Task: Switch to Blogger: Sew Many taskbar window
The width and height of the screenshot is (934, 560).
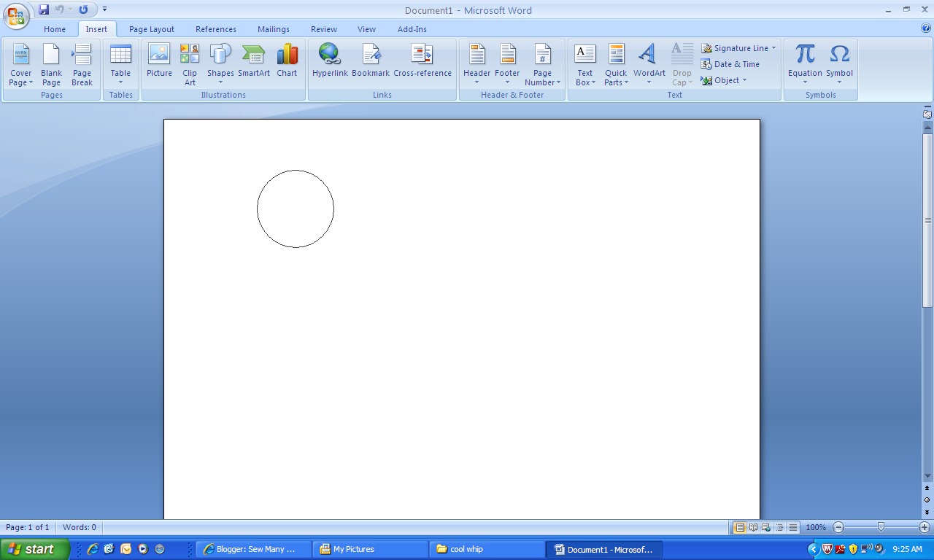Action: [x=255, y=549]
